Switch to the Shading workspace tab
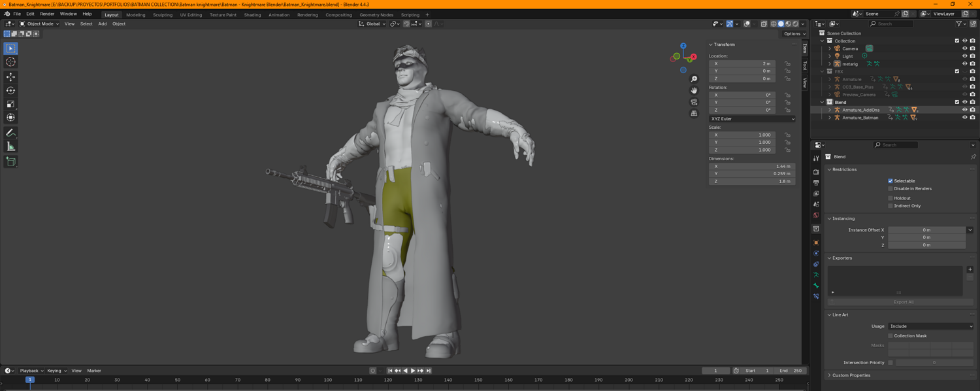The height and width of the screenshot is (391, 980). [x=252, y=15]
